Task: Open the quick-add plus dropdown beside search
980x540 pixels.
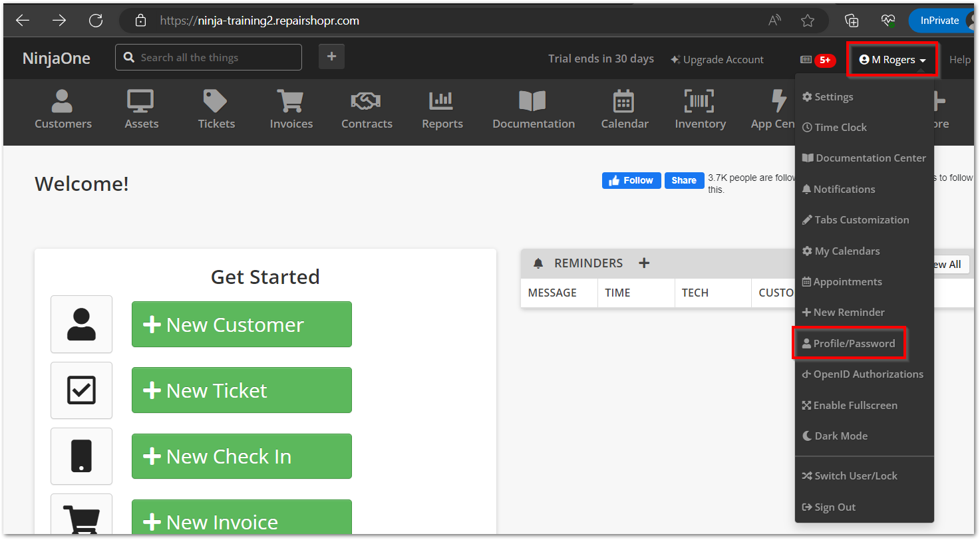Action: [331, 57]
